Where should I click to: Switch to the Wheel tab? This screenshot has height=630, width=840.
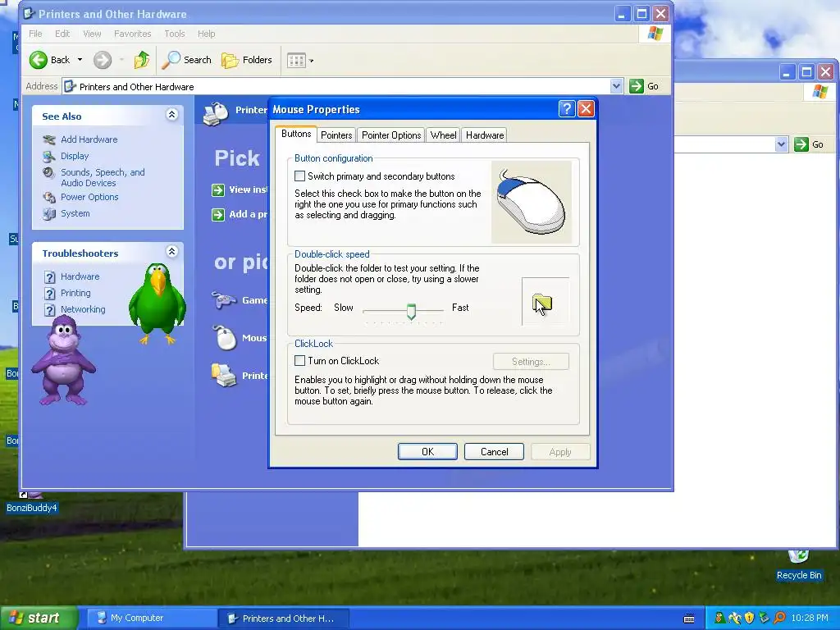click(x=443, y=135)
